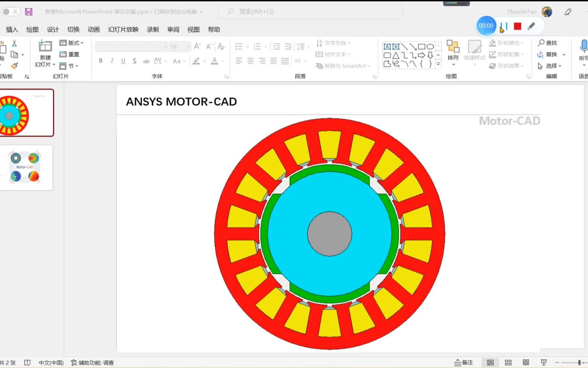Expand the shapes gallery with More arrow
Image resolution: width=588 pixels, height=368 pixels.
click(438, 65)
